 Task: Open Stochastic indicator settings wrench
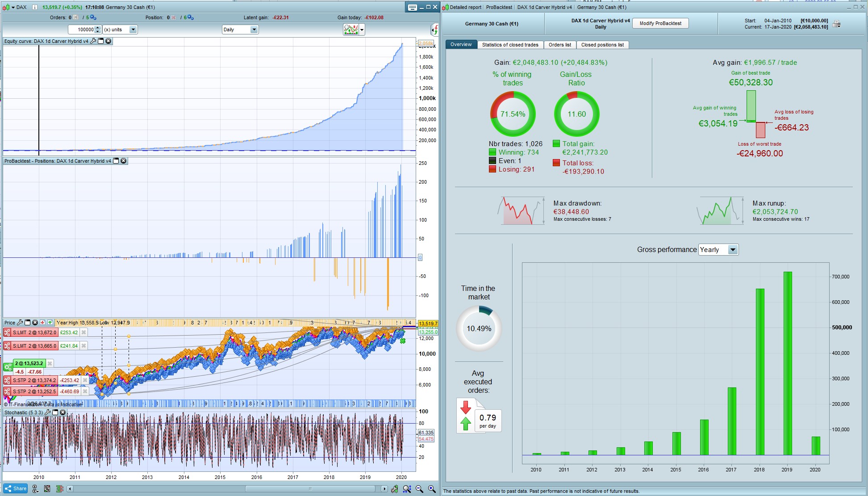point(48,412)
